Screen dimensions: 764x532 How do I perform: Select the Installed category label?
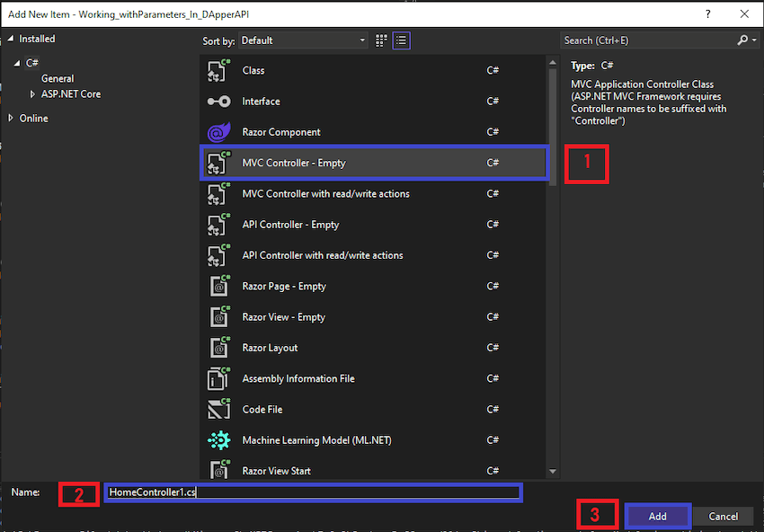(37, 39)
